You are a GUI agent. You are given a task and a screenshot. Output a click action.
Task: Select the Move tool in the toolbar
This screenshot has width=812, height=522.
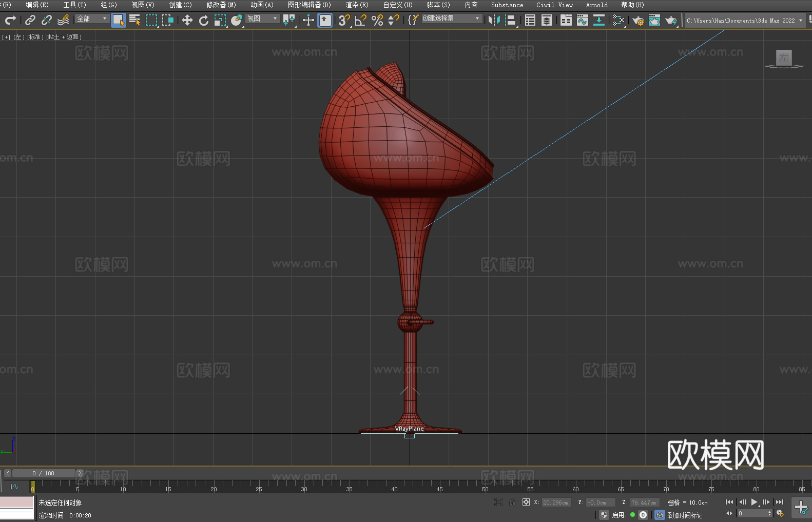coord(187,20)
